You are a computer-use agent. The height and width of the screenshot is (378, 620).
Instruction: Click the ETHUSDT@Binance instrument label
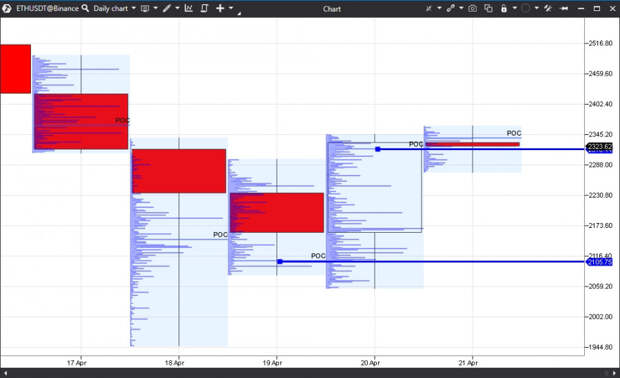pyautogui.click(x=47, y=8)
